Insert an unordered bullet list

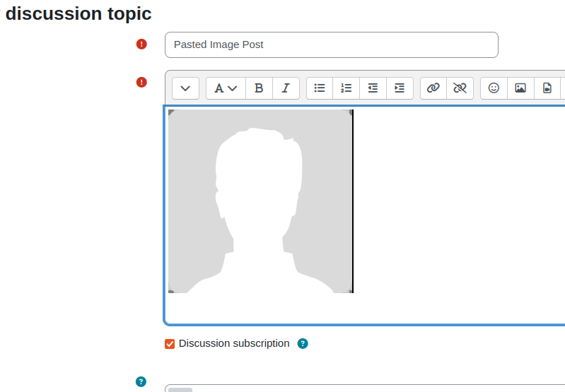click(320, 88)
